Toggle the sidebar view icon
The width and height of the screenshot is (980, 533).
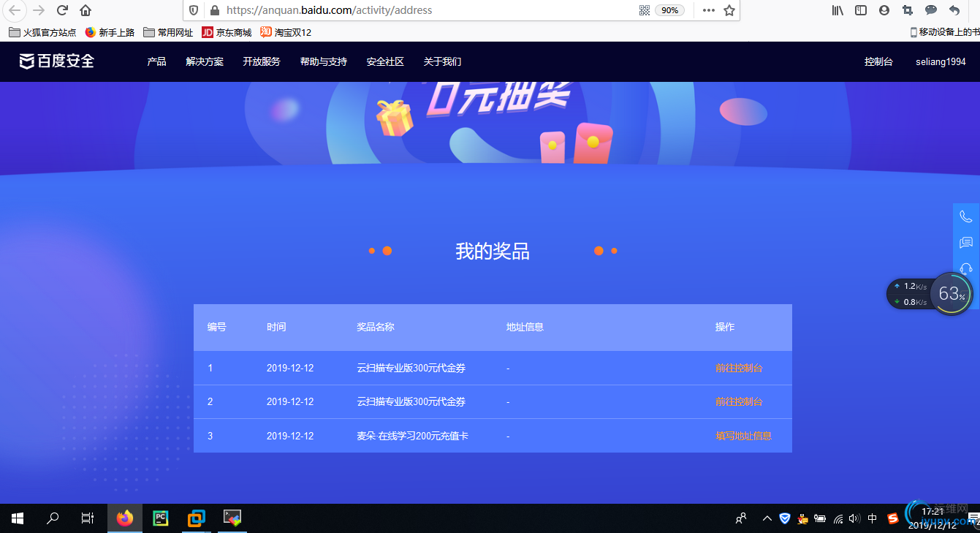point(861,10)
